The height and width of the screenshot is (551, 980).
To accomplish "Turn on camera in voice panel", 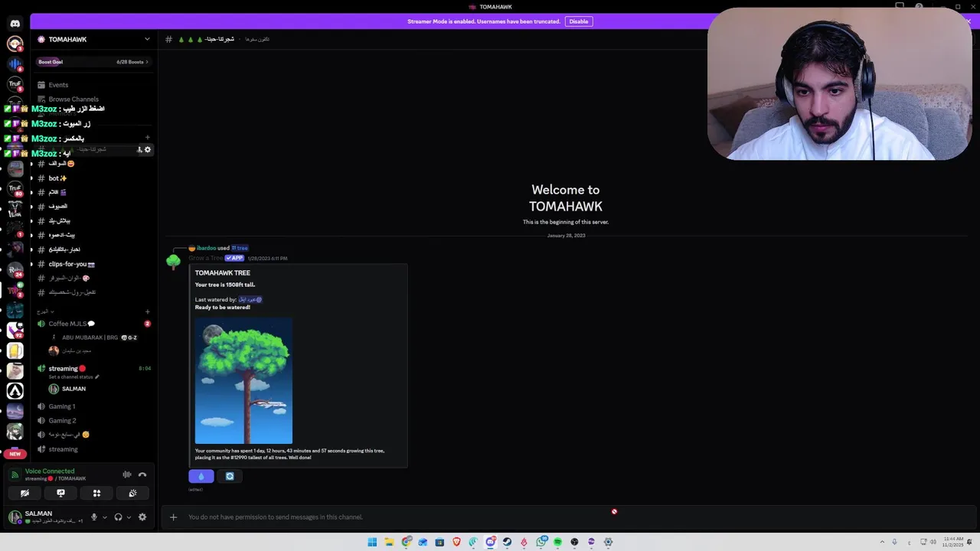I will (x=24, y=493).
